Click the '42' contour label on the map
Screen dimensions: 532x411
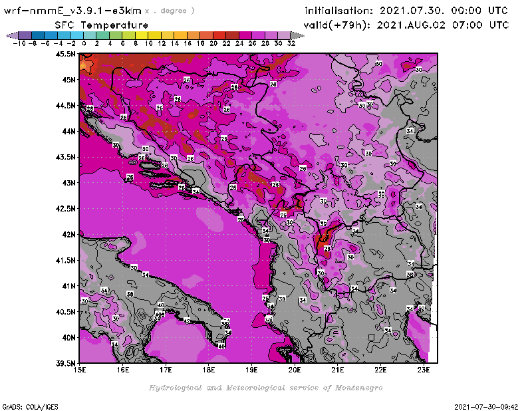[x=187, y=321]
